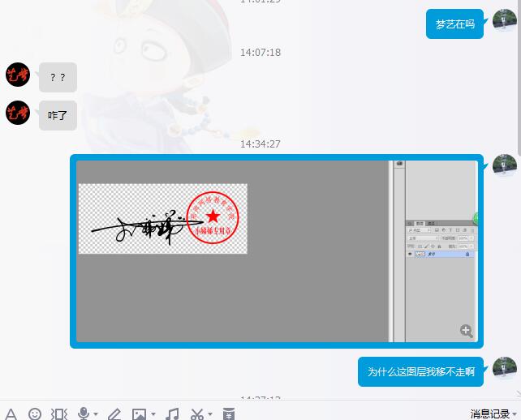Select the message bubble 为什么这图层我移不走啊

[420, 371]
